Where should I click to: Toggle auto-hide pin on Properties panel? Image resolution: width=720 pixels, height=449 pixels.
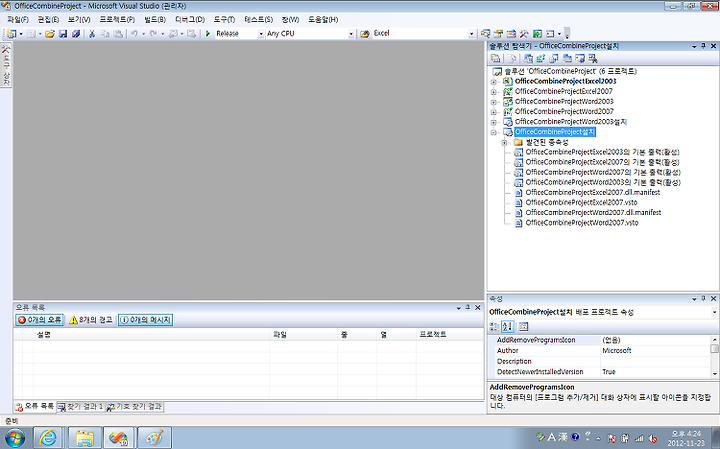pos(703,298)
